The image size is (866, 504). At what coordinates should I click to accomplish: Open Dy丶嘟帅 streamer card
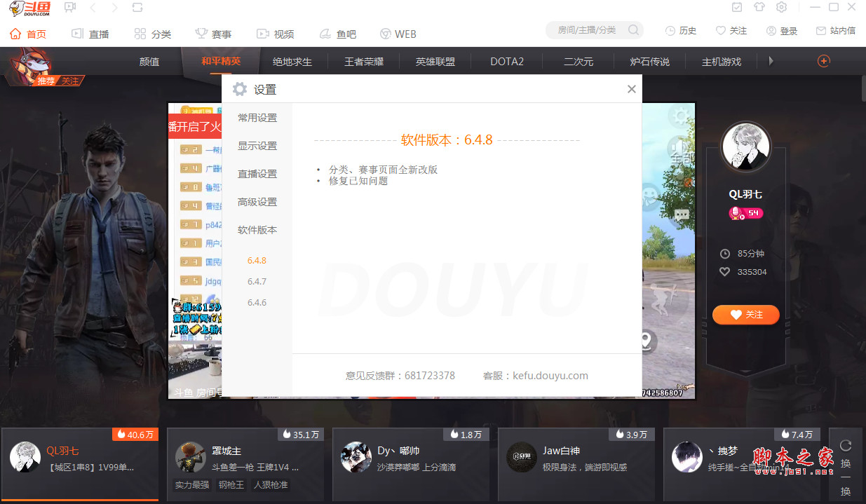(x=411, y=463)
